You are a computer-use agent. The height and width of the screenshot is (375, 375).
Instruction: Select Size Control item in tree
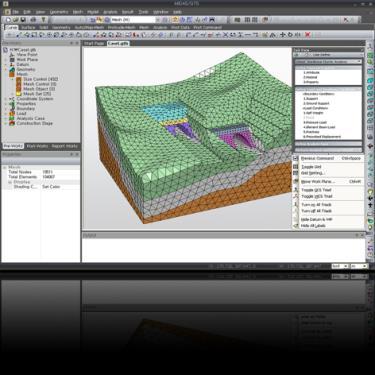click(x=40, y=79)
